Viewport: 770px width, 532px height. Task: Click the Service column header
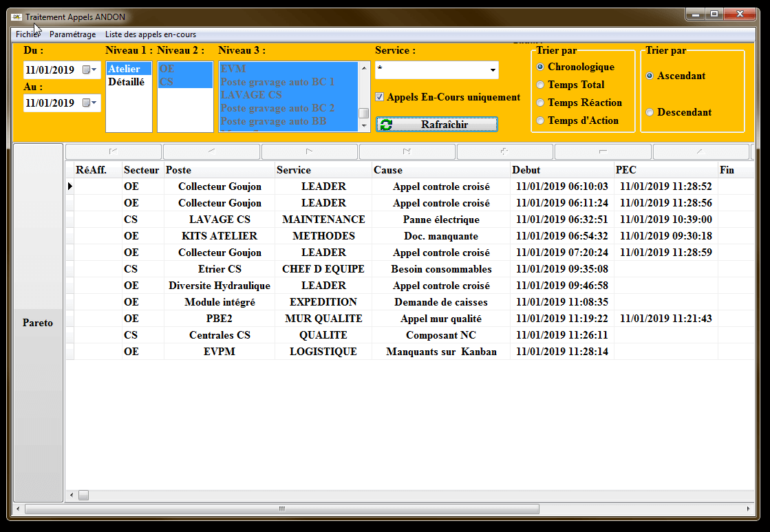pyautogui.click(x=323, y=170)
